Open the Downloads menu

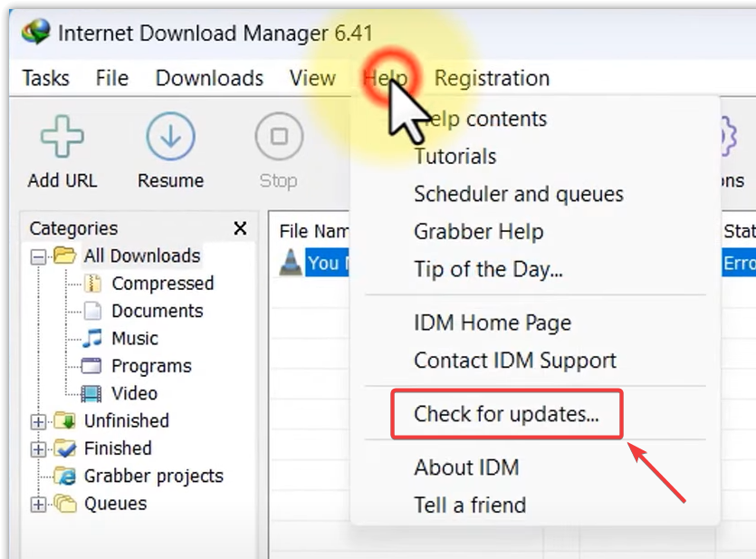[x=209, y=78]
